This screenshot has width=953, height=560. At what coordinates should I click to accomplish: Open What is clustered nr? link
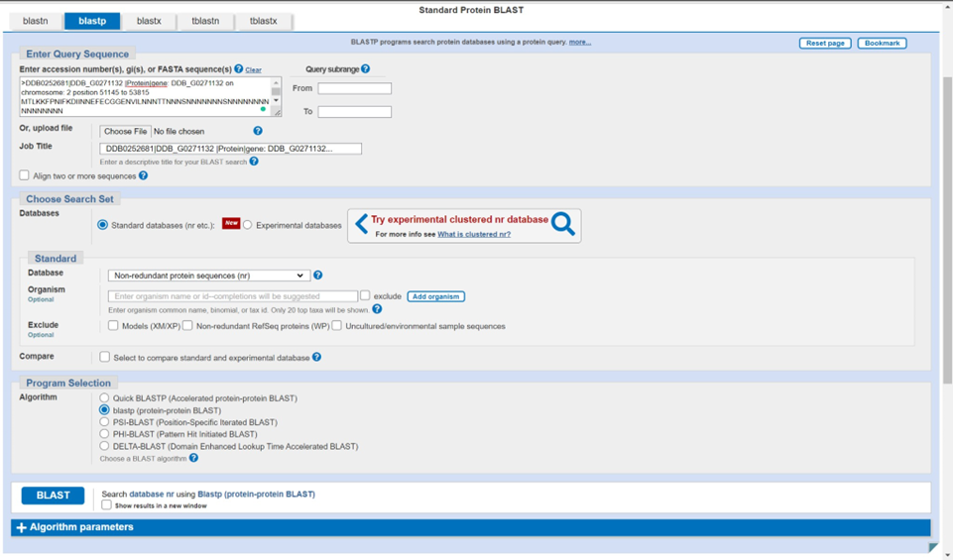point(474,234)
